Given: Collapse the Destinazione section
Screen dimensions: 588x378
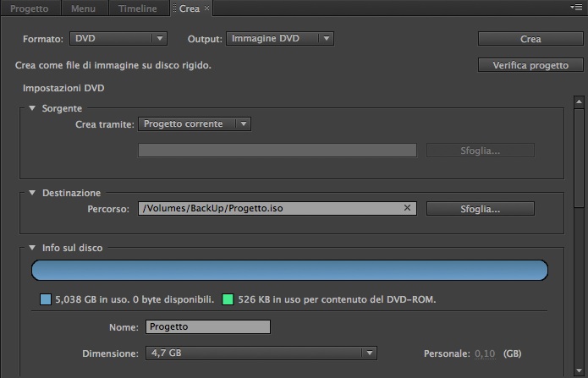Looking at the screenshot, I should 32,193.
